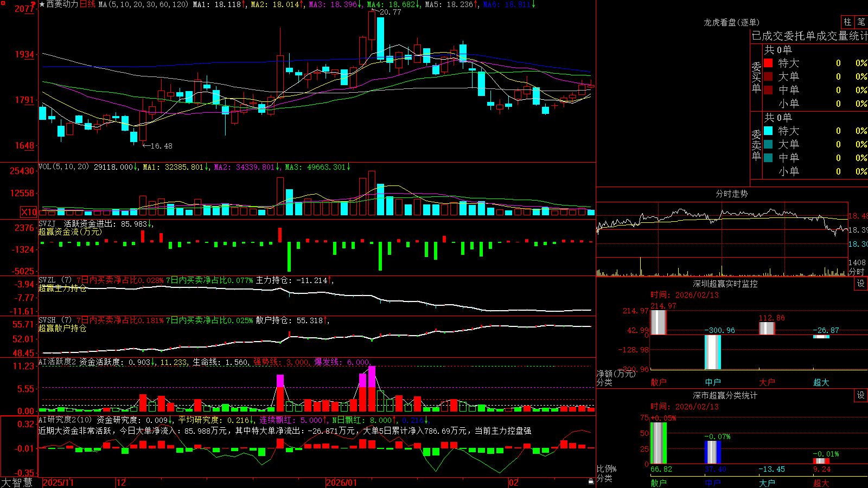The width and height of the screenshot is (868, 488).
Task: Click the 大智慧 logo in the bottom-left corner
Action: (17, 483)
